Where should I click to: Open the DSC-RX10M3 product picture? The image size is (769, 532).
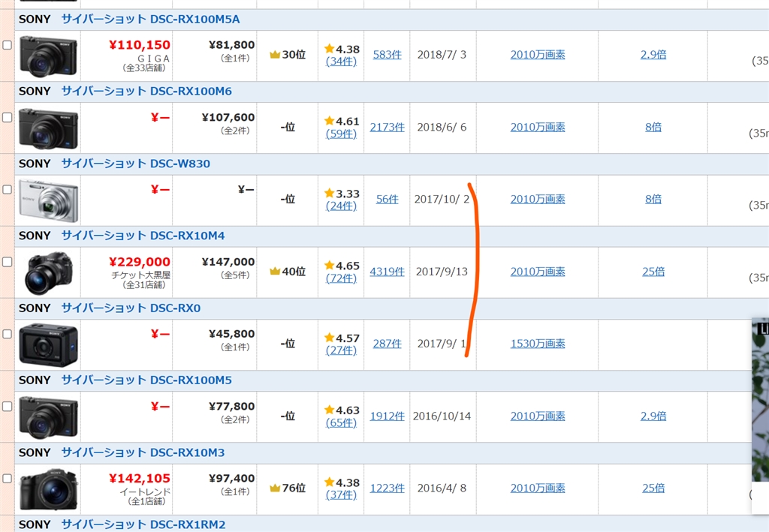click(x=48, y=489)
